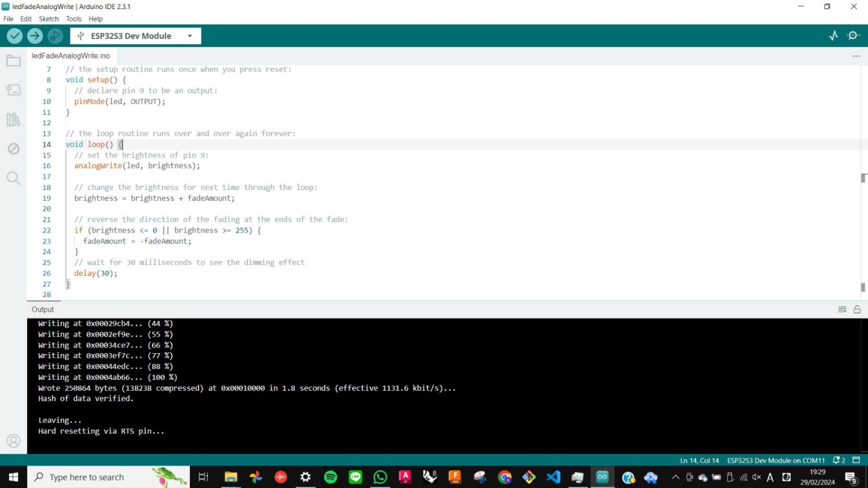Open the editor tab options ellipsis
This screenshot has width=868, height=488.
[856, 56]
